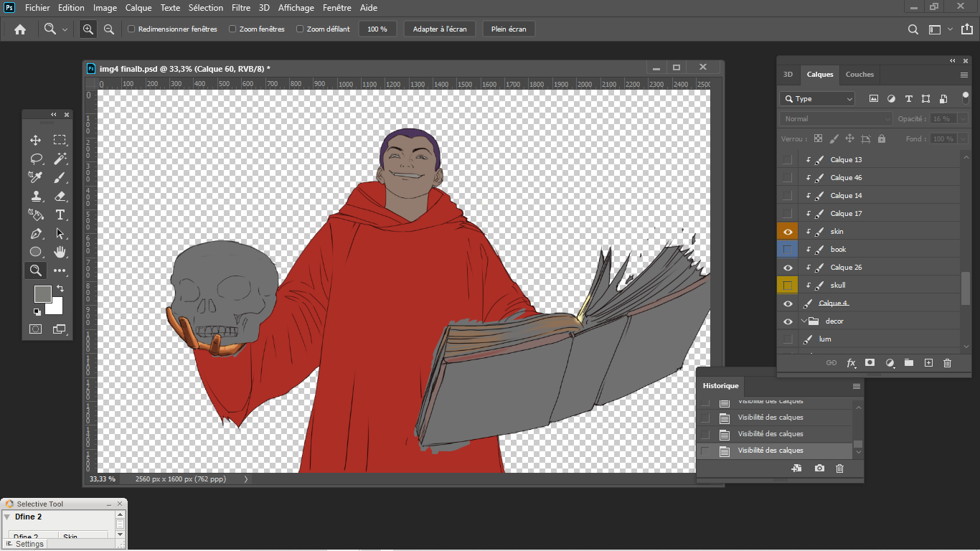
Task: Collapse the decor layer group
Action: 804,321
